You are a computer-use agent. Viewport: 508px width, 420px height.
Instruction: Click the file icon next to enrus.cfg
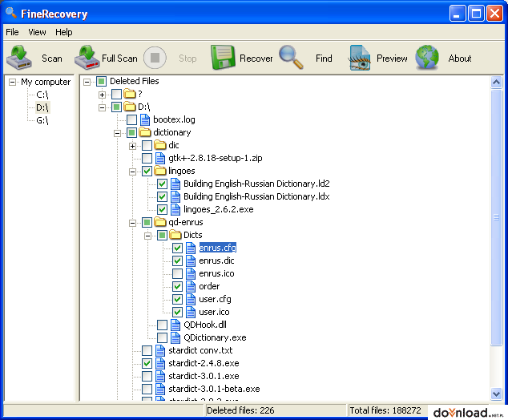click(191, 248)
